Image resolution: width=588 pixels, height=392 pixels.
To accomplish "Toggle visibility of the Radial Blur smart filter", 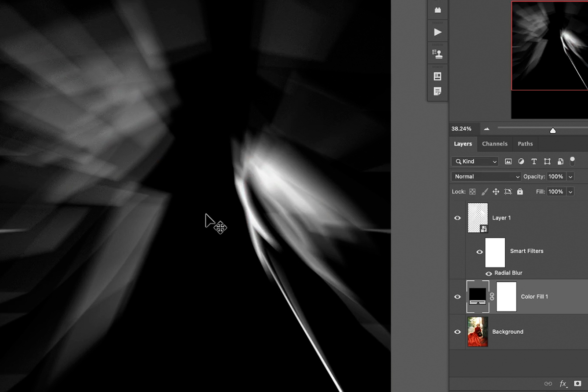I will tap(489, 273).
